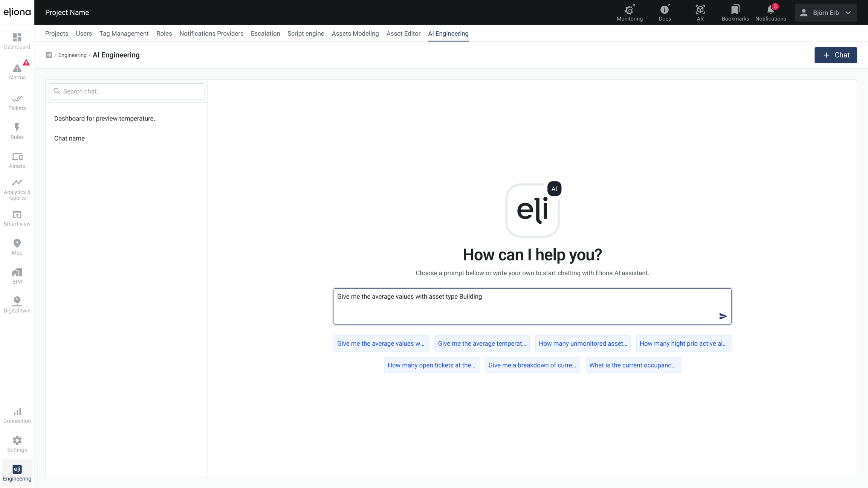Click the plus Chat button
Screen dimensions: 868x488
pyautogui.click(x=835, y=55)
